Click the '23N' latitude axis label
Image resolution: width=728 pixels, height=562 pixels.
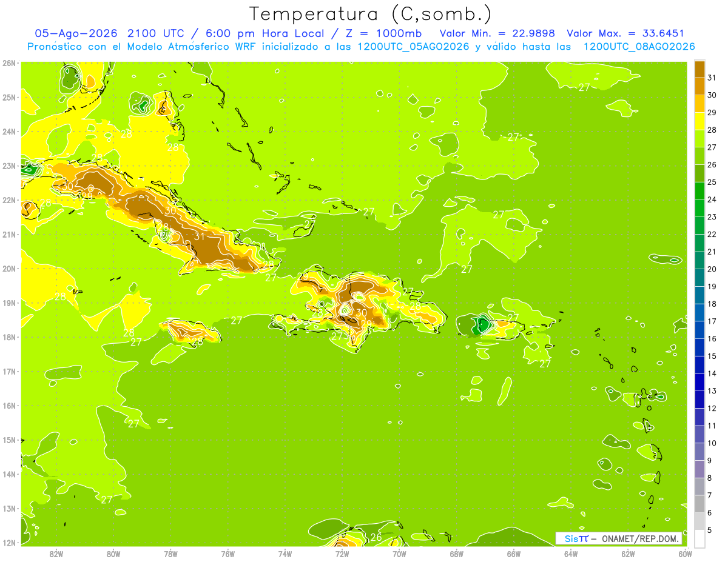9,166
